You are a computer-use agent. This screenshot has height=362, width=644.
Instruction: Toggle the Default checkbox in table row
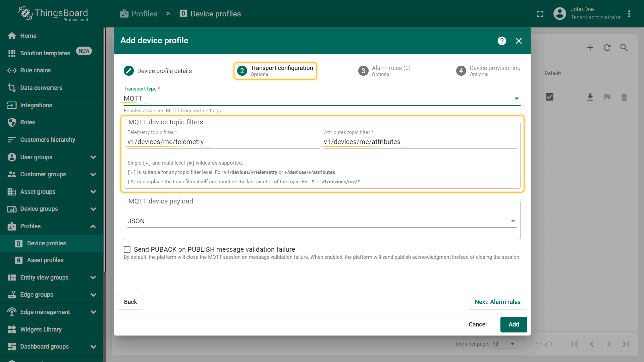[549, 97]
